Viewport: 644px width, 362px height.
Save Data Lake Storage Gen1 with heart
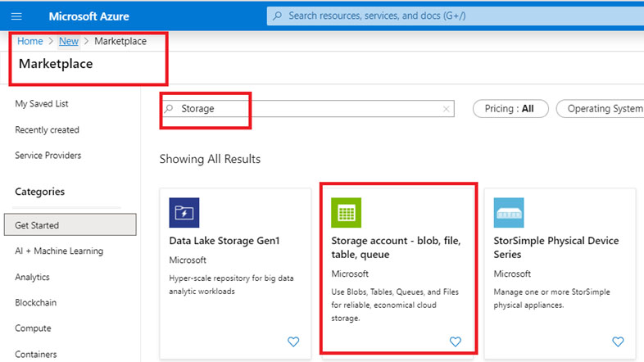click(x=293, y=342)
